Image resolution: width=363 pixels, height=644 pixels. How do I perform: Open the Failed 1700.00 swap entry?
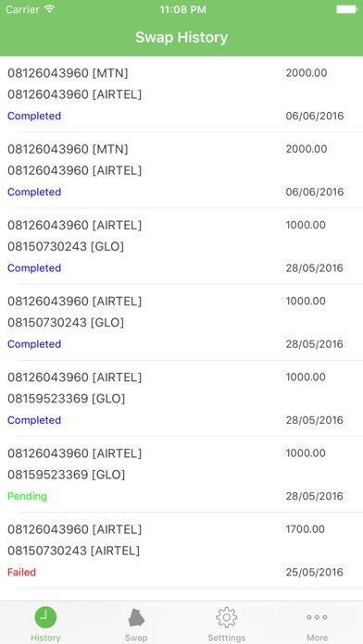click(x=181, y=551)
